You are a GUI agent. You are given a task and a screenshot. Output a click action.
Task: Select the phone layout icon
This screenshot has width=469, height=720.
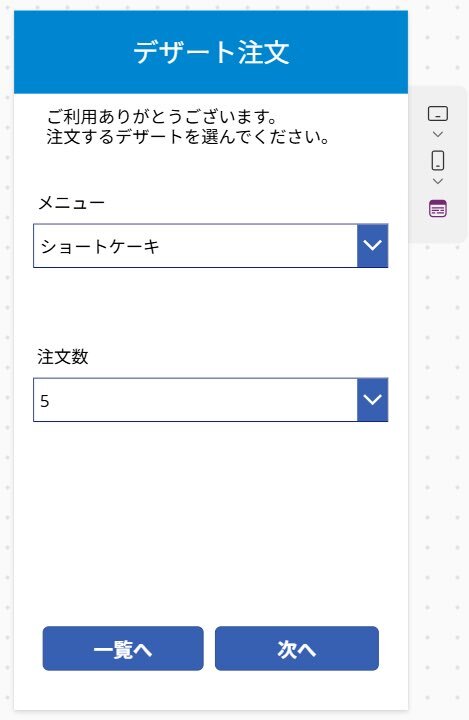(x=438, y=160)
